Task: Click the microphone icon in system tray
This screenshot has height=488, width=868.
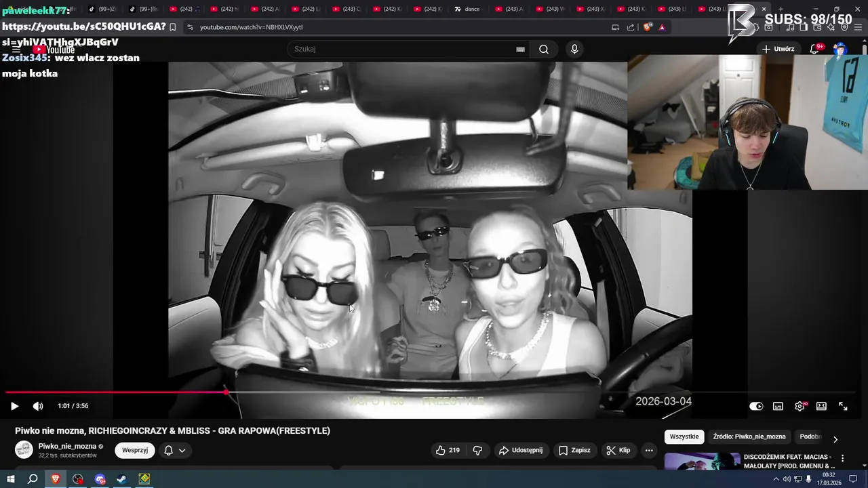Action: click(808, 479)
